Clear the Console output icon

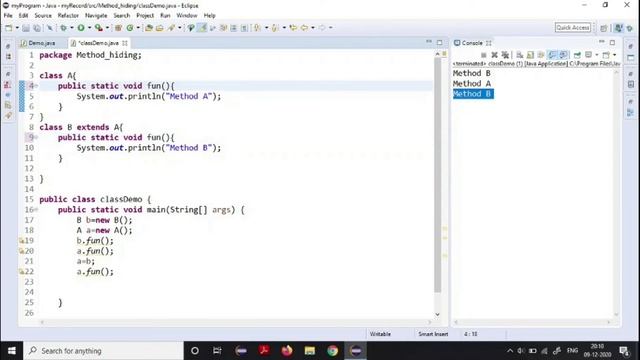520,55
